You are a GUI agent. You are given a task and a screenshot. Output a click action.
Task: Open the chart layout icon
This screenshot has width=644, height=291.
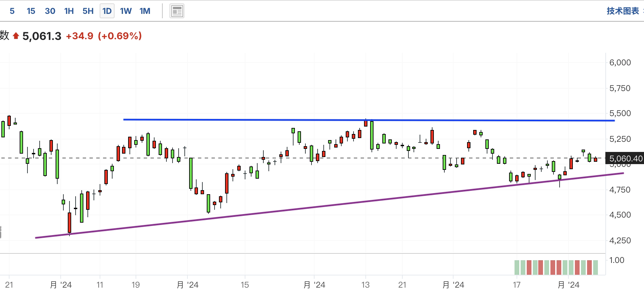177,11
